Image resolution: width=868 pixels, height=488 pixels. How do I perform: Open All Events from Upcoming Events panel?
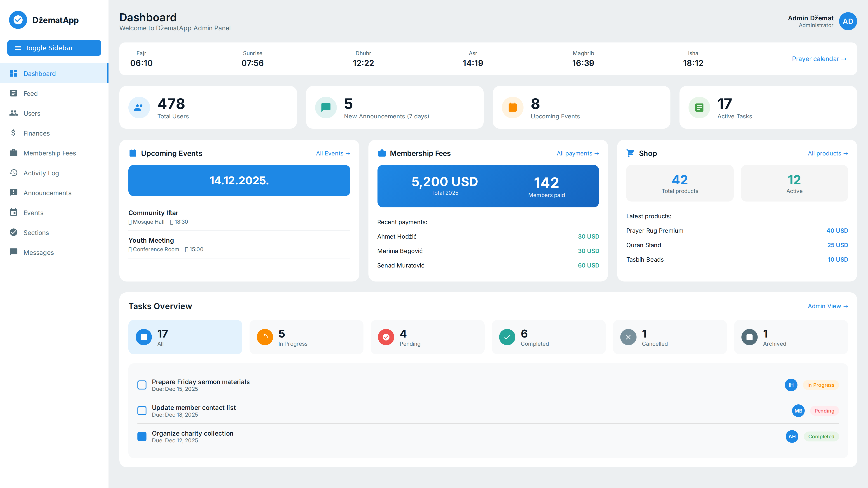(333, 153)
